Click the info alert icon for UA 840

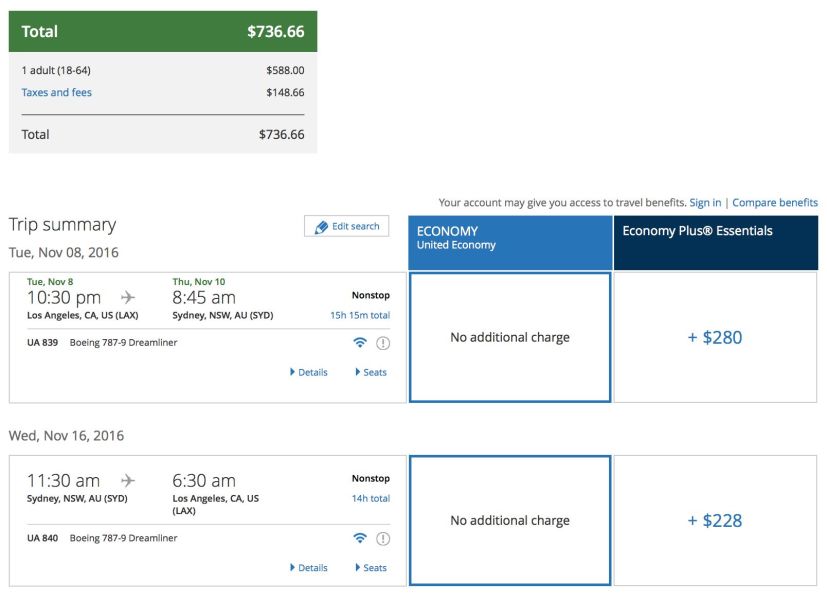pos(383,539)
